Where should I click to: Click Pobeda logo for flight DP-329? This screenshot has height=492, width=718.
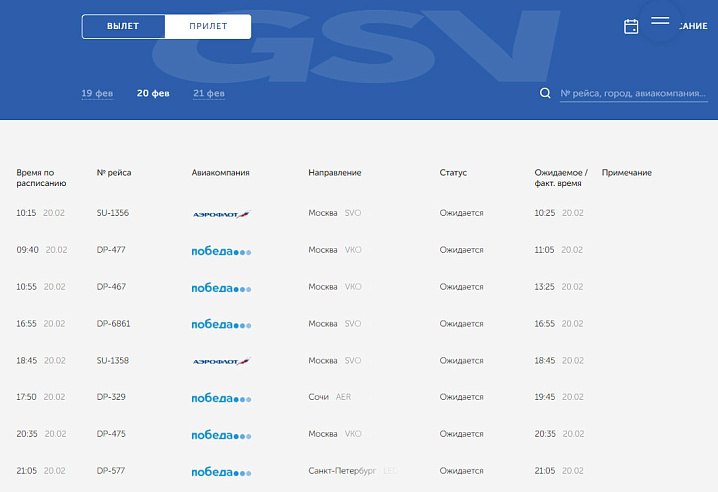point(221,397)
